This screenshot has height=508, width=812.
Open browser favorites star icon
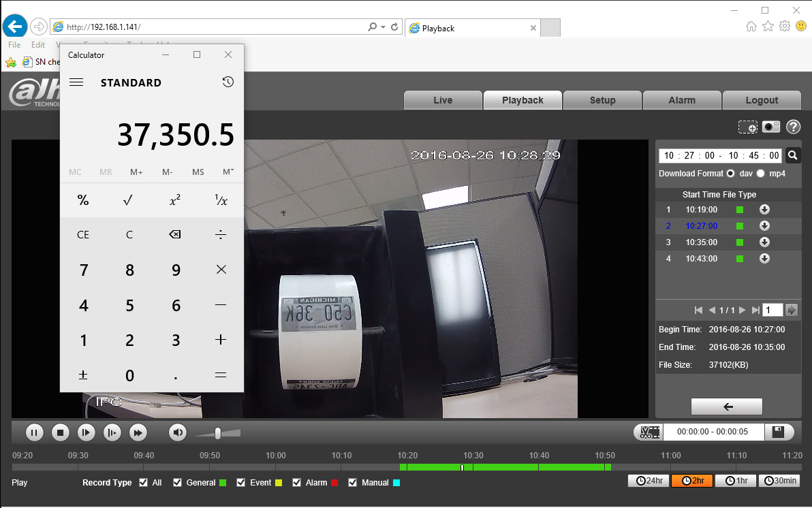[768, 26]
